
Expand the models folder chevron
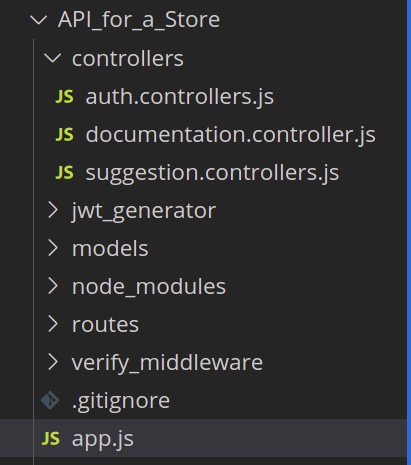tap(53, 248)
